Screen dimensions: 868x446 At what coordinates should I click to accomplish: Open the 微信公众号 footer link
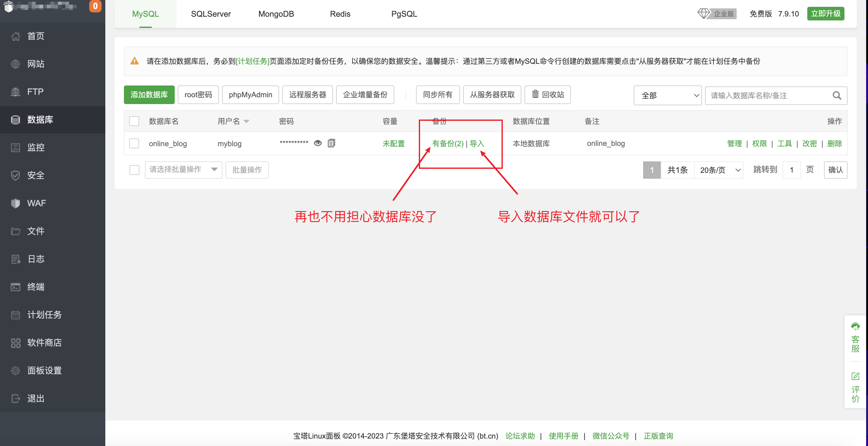(x=611, y=436)
